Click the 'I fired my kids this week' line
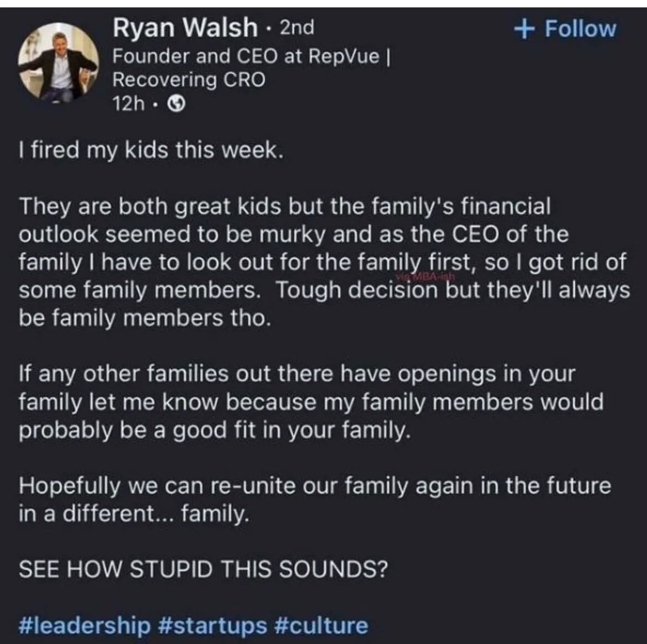This screenshot has width=647, height=644. click(x=151, y=150)
